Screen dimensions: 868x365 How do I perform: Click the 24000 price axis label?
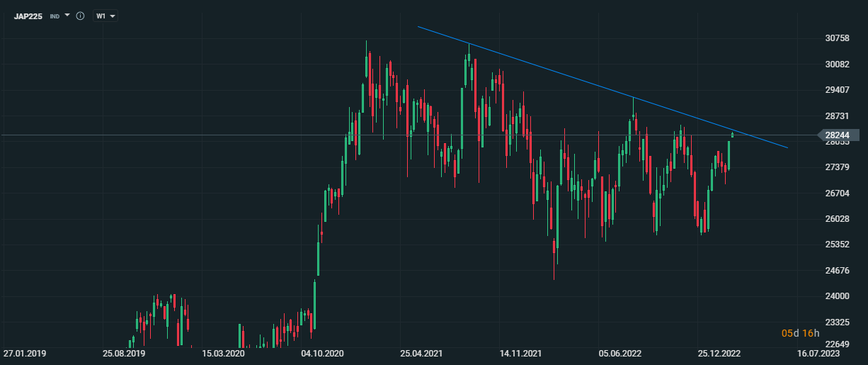point(838,296)
